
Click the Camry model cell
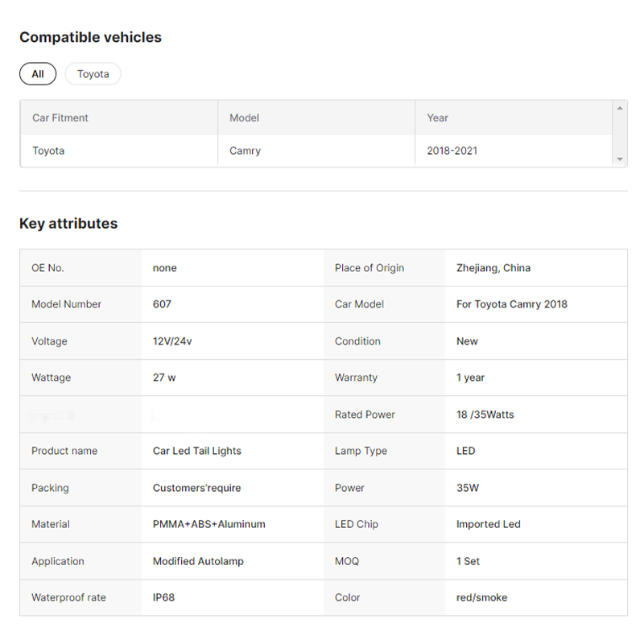pyautogui.click(x=246, y=151)
